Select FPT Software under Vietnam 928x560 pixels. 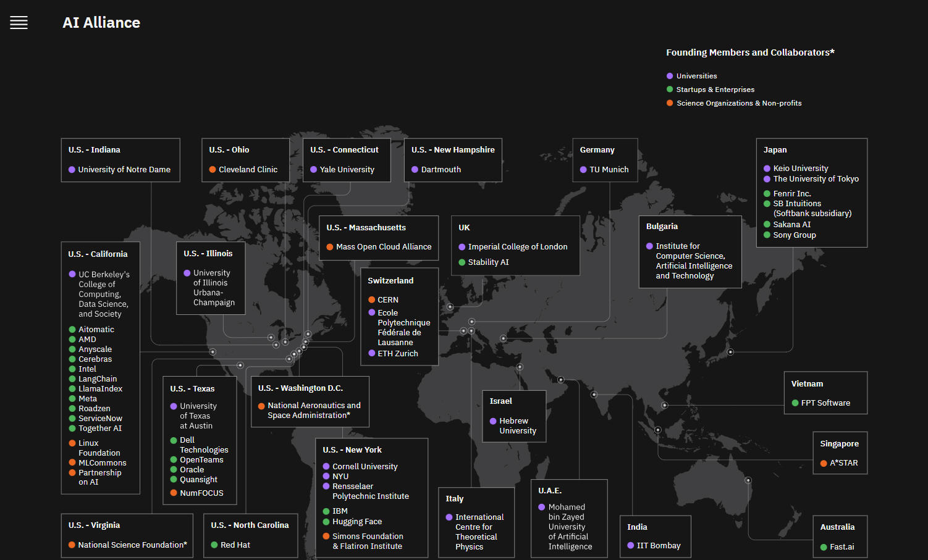point(825,403)
